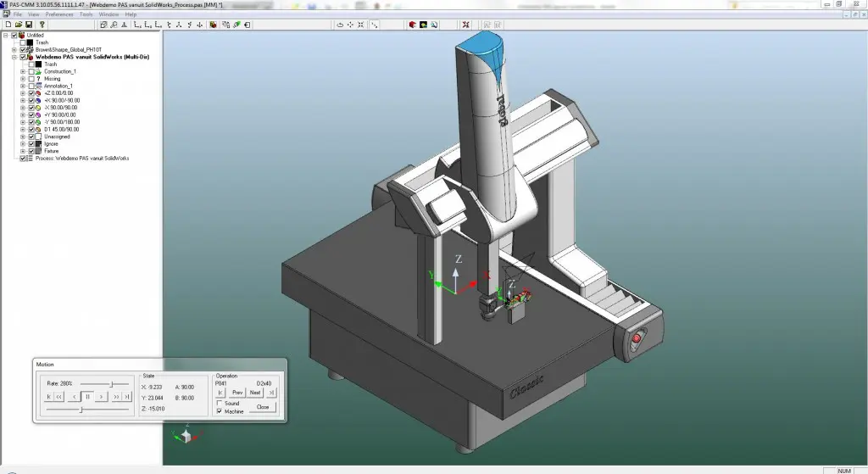This screenshot has width=868, height=474.
Task: Click the process list icon beside Process: Webdemo
Action: coord(30,159)
